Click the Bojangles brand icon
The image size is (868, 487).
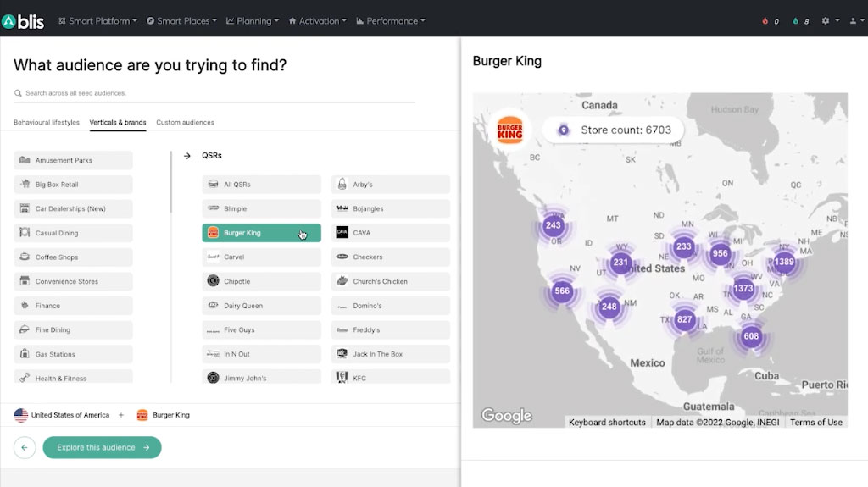[342, 208]
